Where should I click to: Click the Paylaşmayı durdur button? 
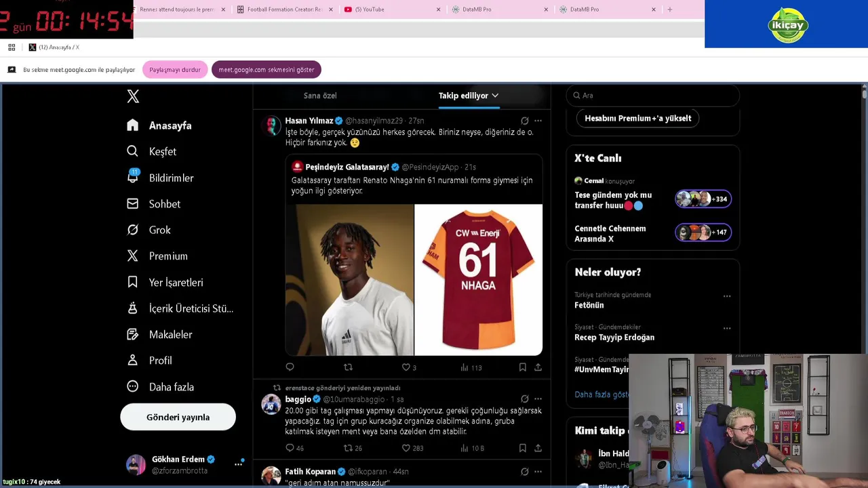coord(175,70)
